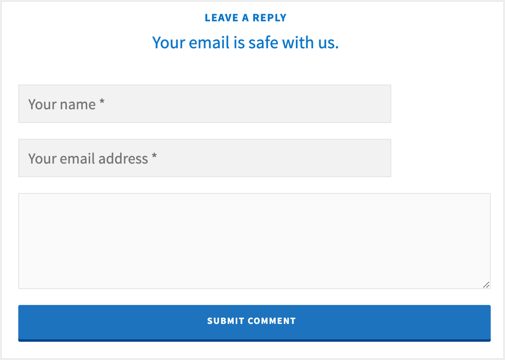This screenshot has height=360, width=505.
Task: Click the right end of the email field
Action: 380,158
